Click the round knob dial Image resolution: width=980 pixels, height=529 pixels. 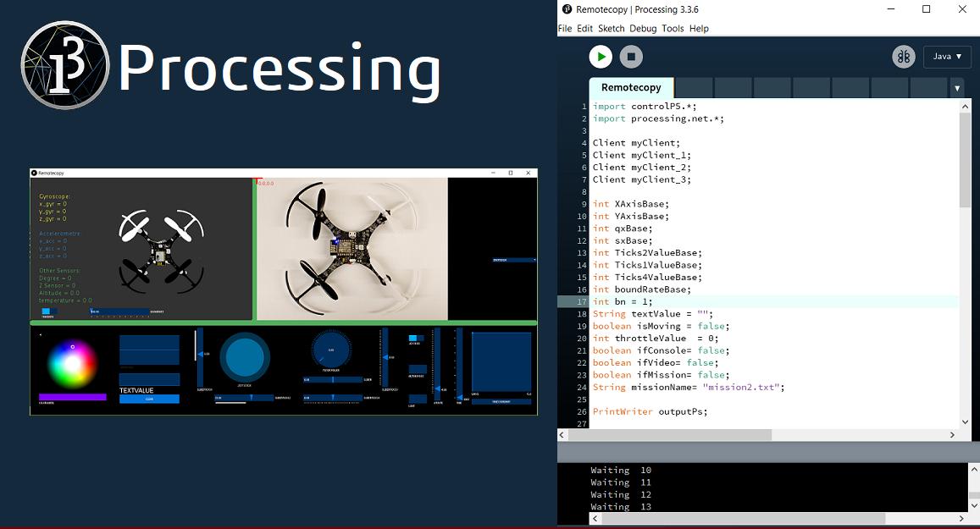click(331, 349)
